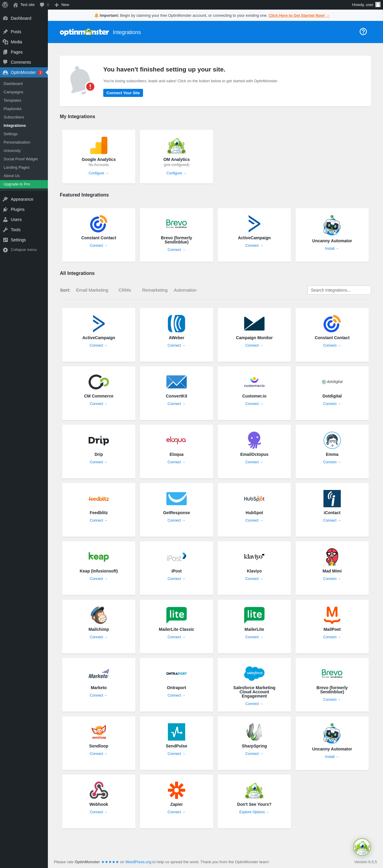
Task: Click the Eloqua logo
Action: (176, 440)
